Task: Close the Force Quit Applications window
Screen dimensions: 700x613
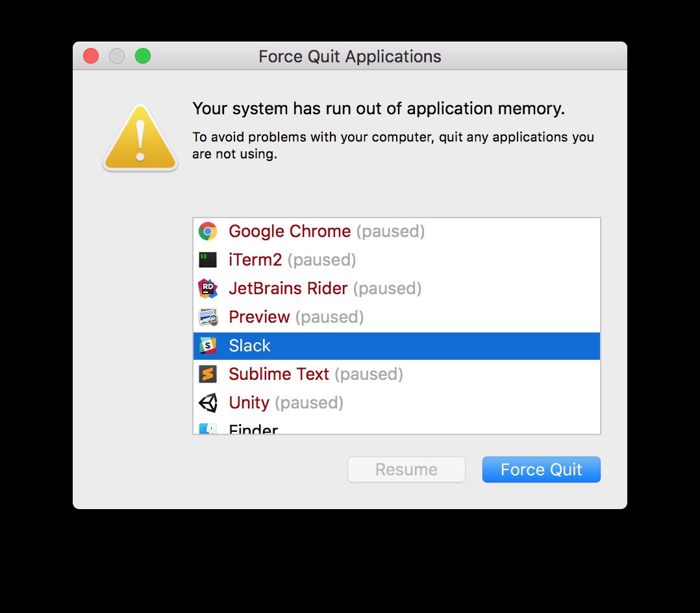Action: (x=91, y=56)
